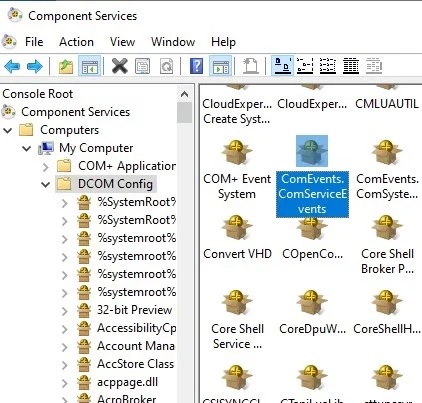The width and height of the screenshot is (422, 403).
Task: Collapse the Computers tree node
Action: pos(8,130)
